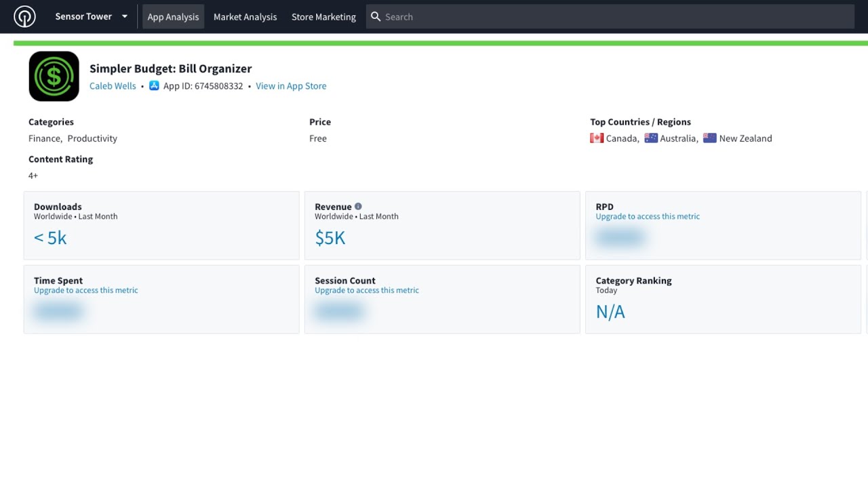The height and width of the screenshot is (488, 868).
Task: Click the Free price value
Action: tap(318, 138)
